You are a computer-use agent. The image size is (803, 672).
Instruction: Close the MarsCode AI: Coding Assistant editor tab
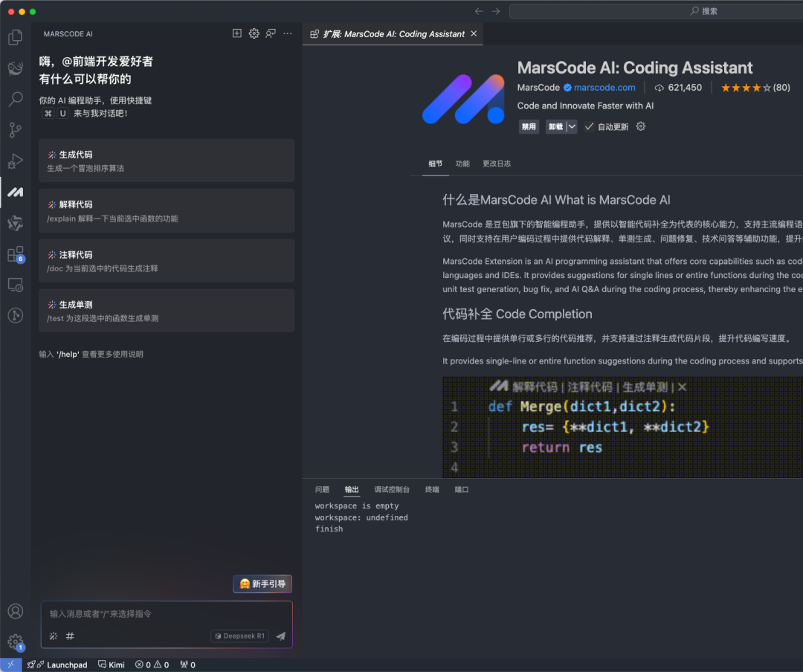tap(474, 33)
